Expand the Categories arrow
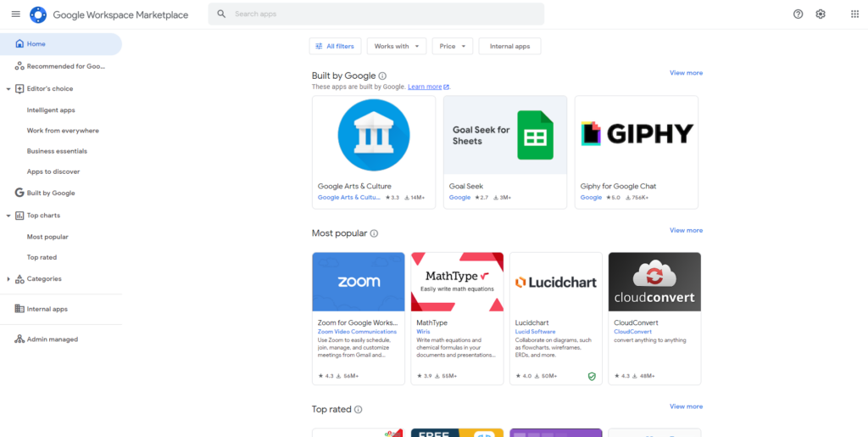This screenshot has width=868, height=437. pos(8,278)
